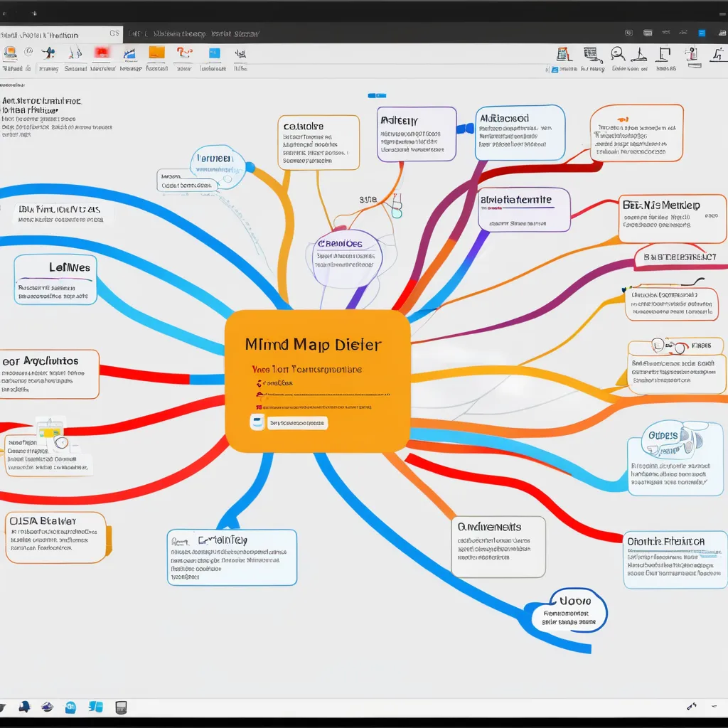The image size is (728, 728).
Task: Open the dark blue helmet icon in the taskbar
Action: [x=24, y=707]
